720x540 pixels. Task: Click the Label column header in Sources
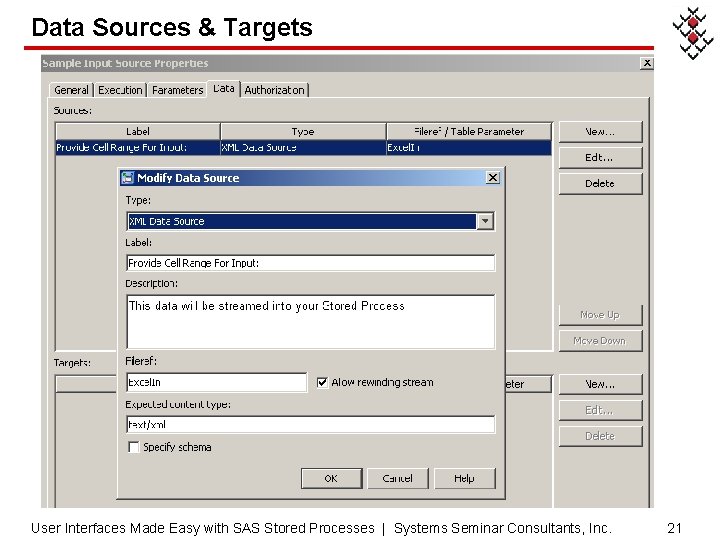point(138,131)
